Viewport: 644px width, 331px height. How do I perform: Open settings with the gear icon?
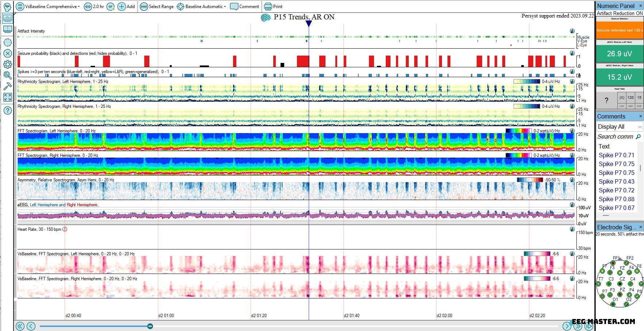pyautogui.click(x=7, y=64)
